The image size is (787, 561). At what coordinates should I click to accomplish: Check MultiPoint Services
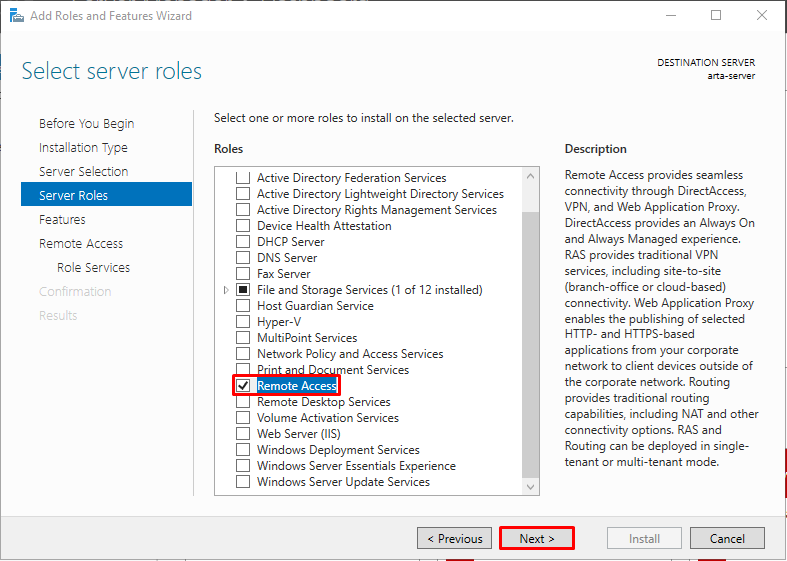(x=243, y=338)
